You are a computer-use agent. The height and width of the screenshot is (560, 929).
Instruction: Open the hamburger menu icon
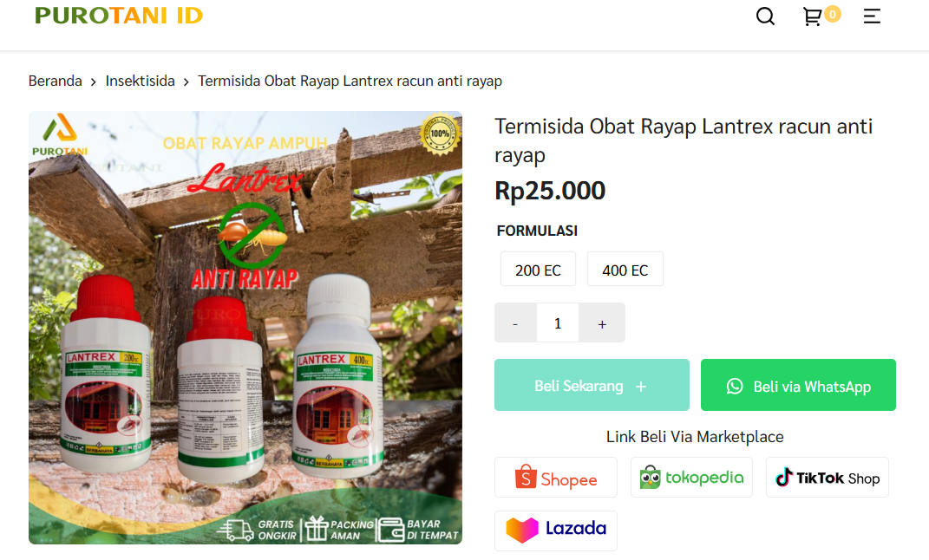(872, 16)
